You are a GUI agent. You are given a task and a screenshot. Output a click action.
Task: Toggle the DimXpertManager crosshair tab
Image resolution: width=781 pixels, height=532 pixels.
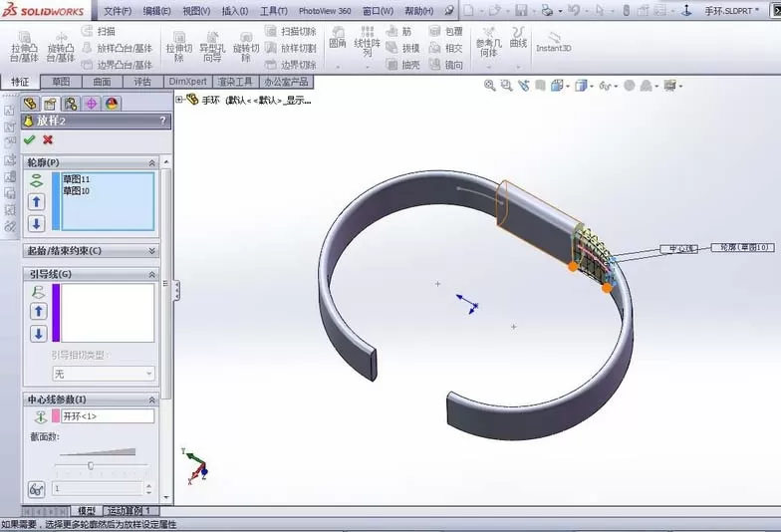click(92, 104)
